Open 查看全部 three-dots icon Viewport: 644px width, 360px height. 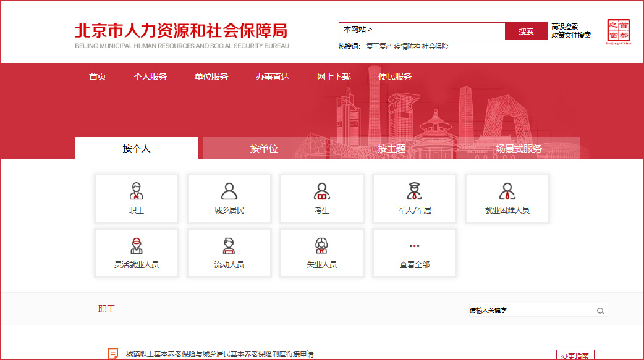(x=415, y=253)
